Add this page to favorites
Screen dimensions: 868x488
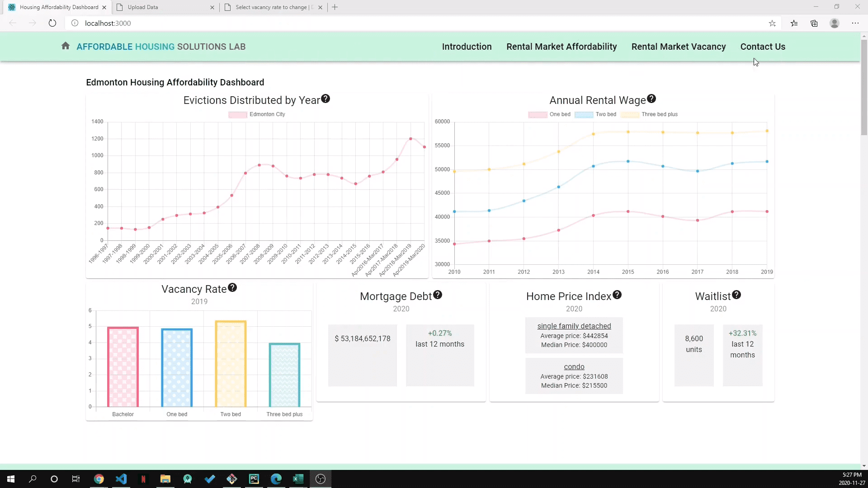pos(773,23)
